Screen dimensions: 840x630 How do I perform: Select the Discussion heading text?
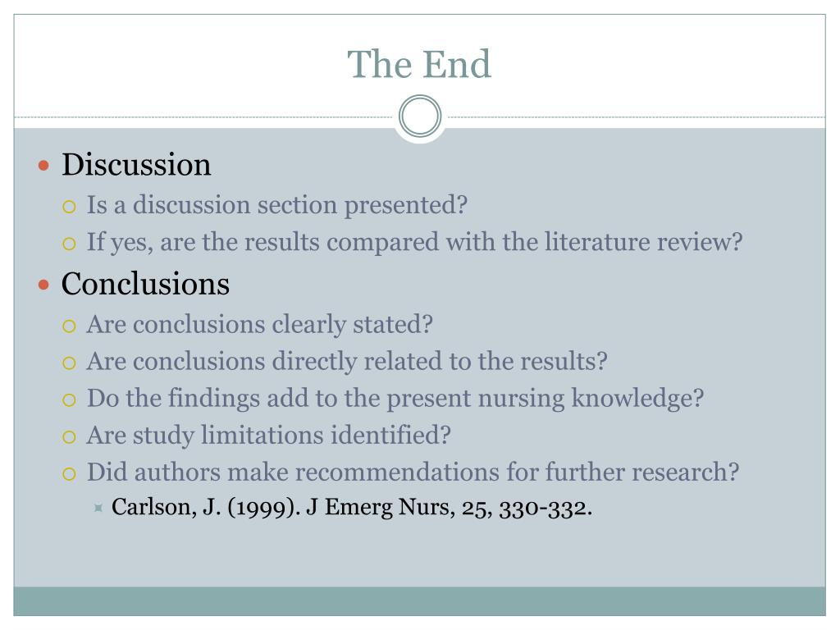(x=136, y=164)
